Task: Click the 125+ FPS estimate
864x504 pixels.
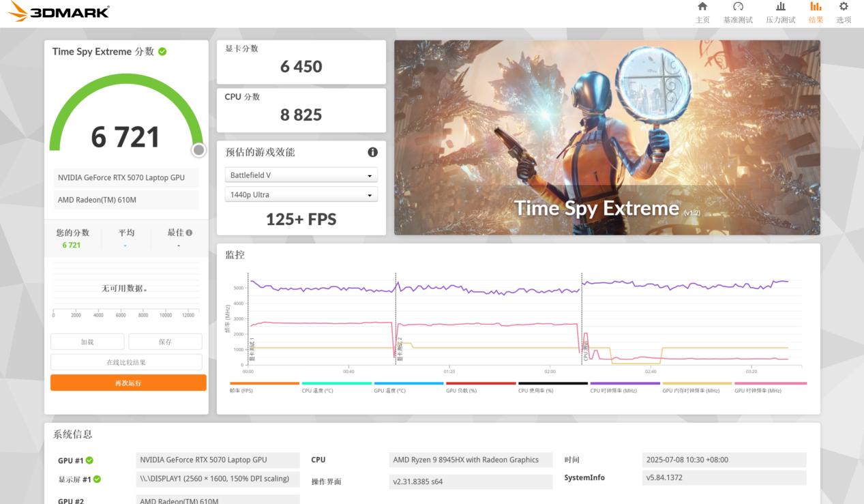Action: (301, 219)
